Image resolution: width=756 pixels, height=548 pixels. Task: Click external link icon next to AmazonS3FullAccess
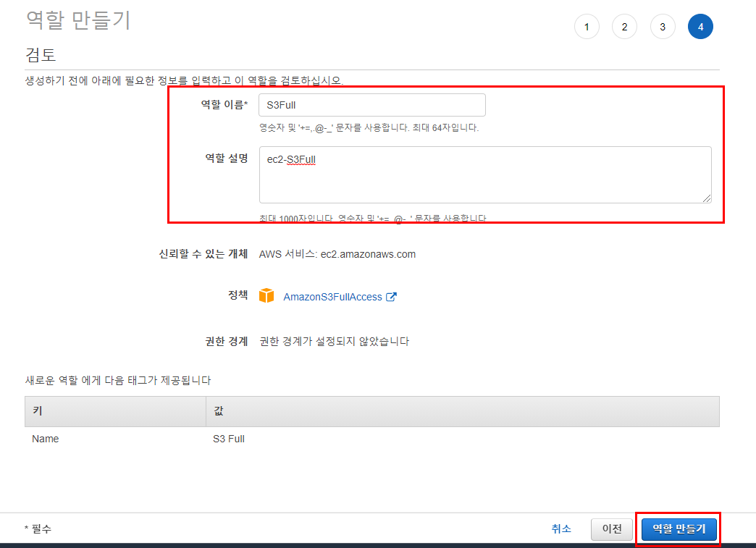click(x=391, y=297)
